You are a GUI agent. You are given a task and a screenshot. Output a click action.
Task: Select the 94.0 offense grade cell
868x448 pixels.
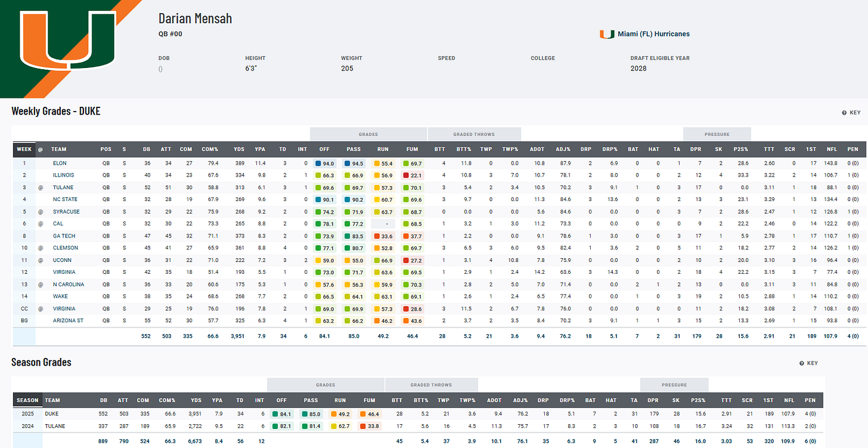click(x=325, y=163)
